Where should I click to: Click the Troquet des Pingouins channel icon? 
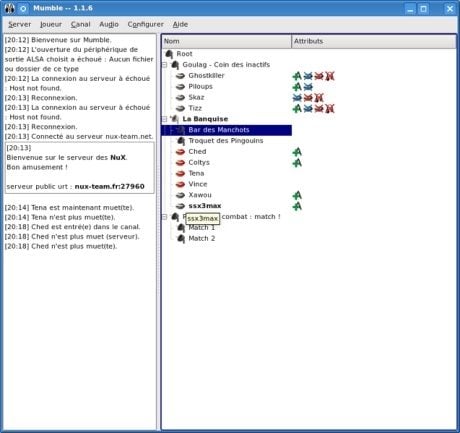[x=181, y=141]
